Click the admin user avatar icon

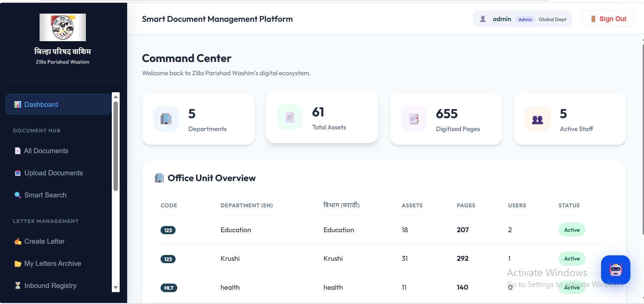pyautogui.click(x=483, y=19)
